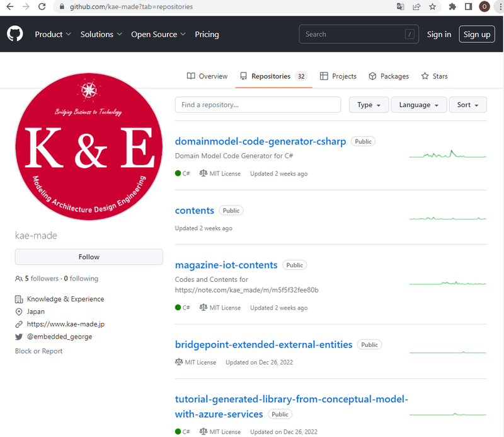Viewport: 504px width, 437px height.
Task: Open the Language filter dropdown
Action: (x=419, y=105)
